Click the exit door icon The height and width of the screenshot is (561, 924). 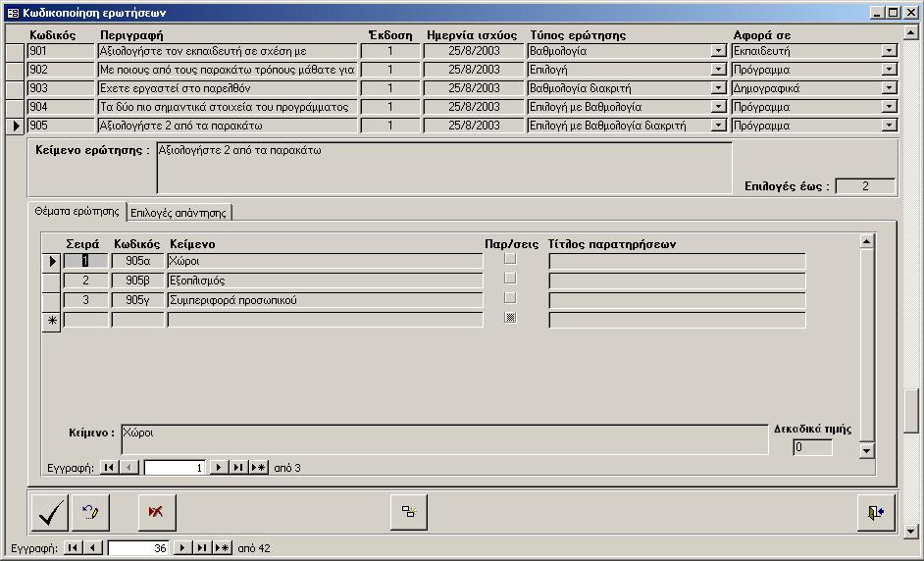(875, 512)
